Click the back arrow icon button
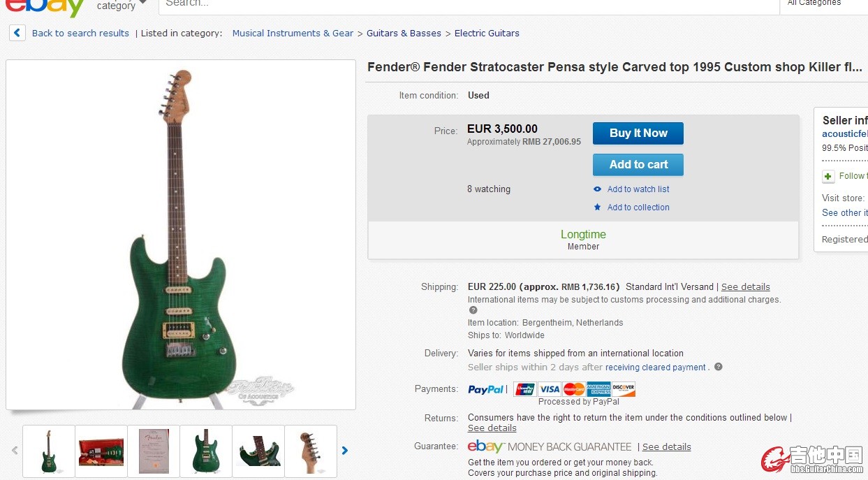This screenshot has height=480, width=868. click(17, 33)
